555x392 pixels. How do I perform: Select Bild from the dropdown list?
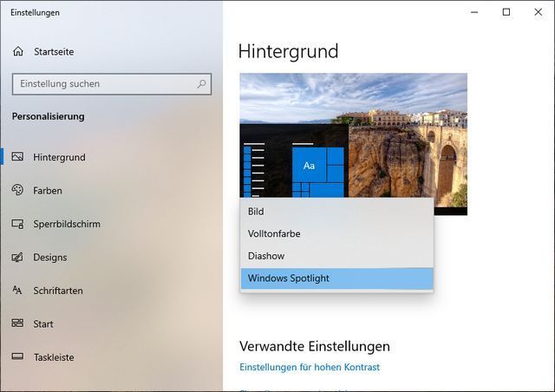(336, 212)
